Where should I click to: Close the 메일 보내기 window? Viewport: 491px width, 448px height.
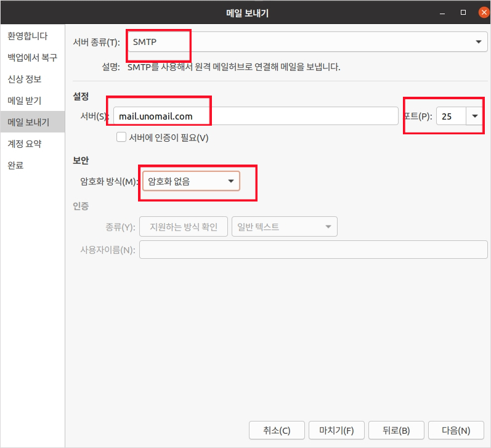coord(484,12)
